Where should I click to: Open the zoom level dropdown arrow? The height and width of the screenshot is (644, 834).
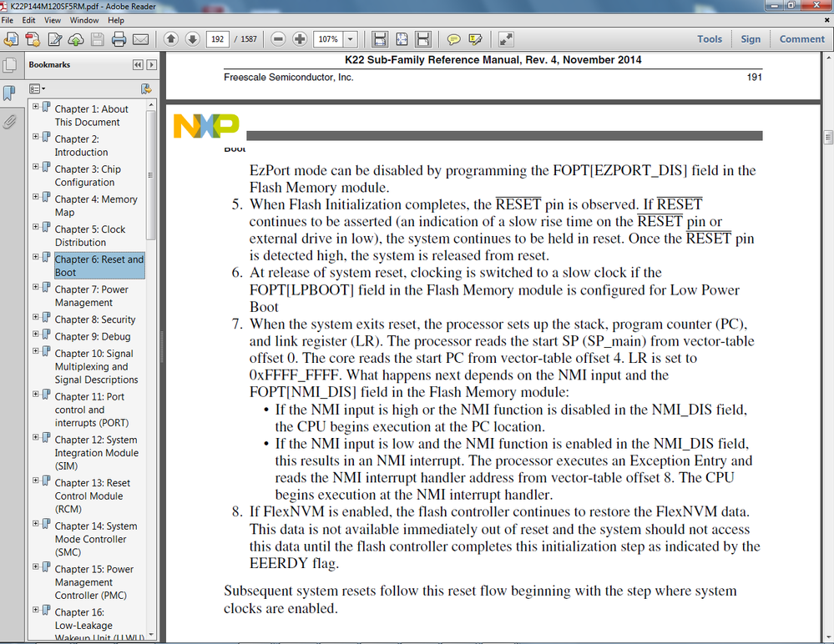(351, 39)
